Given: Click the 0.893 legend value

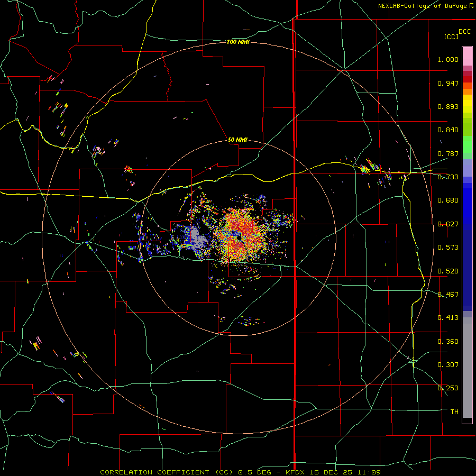Looking at the screenshot, I should coord(448,106).
